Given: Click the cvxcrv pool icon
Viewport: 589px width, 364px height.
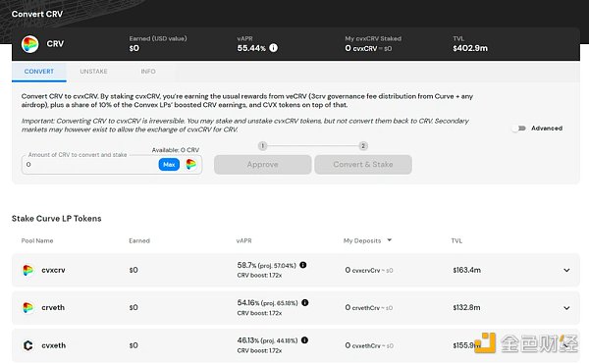Looking at the screenshot, I should point(27,270).
